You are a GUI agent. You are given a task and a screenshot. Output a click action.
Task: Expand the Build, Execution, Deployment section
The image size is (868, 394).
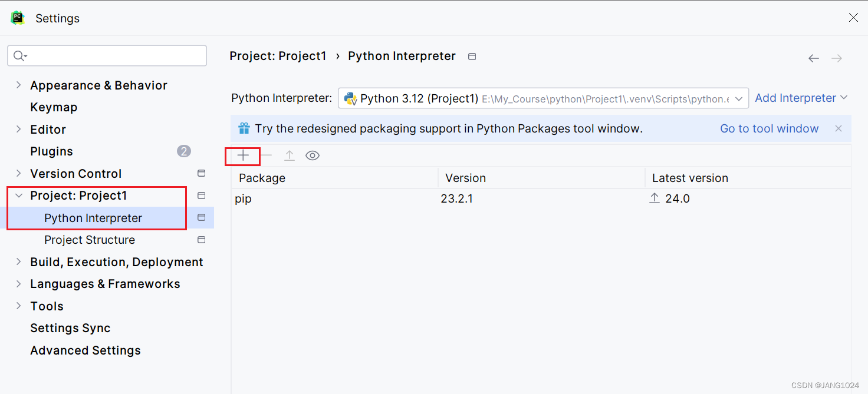point(18,262)
